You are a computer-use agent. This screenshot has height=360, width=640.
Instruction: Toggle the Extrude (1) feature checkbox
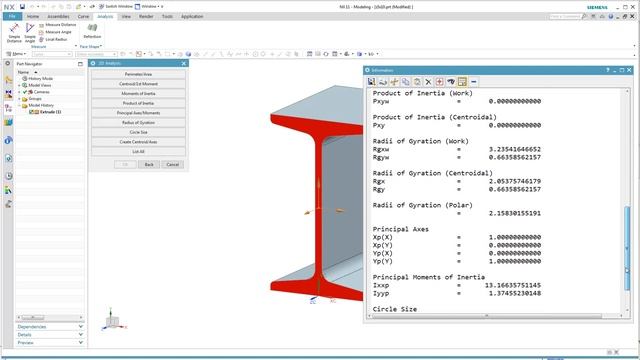tap(31, 112)
